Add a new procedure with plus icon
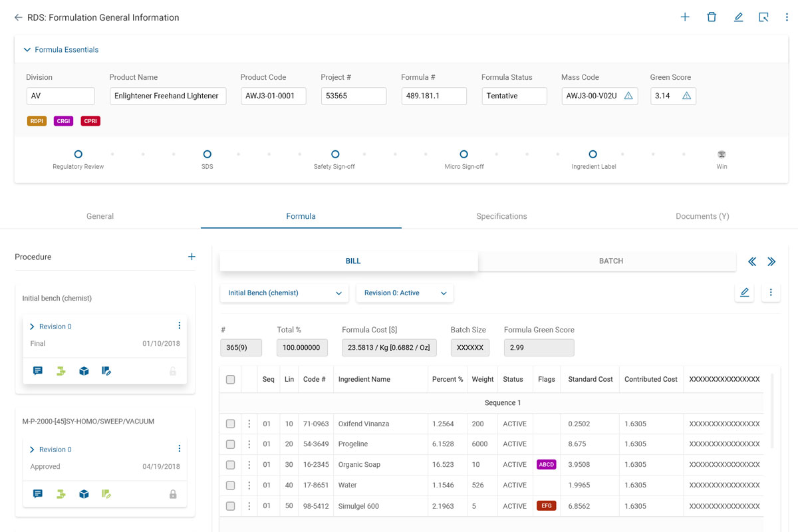Viewport: 798px width, 532px height. [192, 257]
